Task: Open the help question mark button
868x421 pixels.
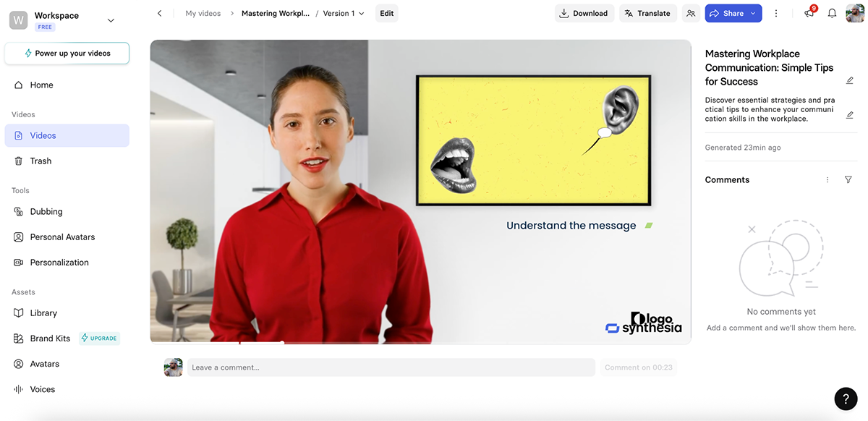Action: pyautogui.click(x=846, y=399)
